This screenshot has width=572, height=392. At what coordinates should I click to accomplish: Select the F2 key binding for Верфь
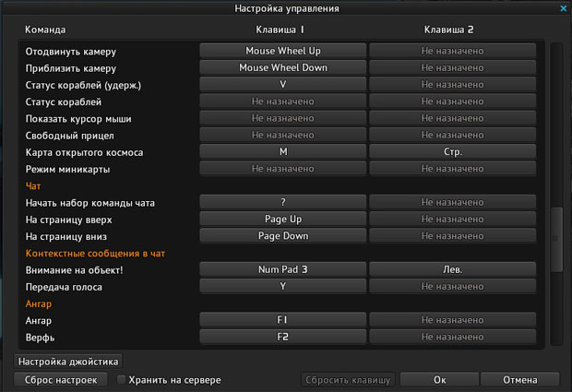(x=283, y=336)
